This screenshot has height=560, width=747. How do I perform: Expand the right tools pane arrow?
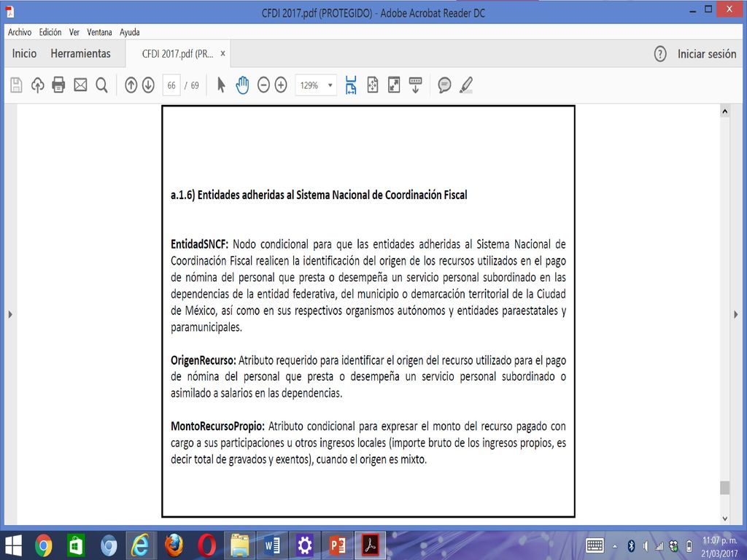click(736, 314)
